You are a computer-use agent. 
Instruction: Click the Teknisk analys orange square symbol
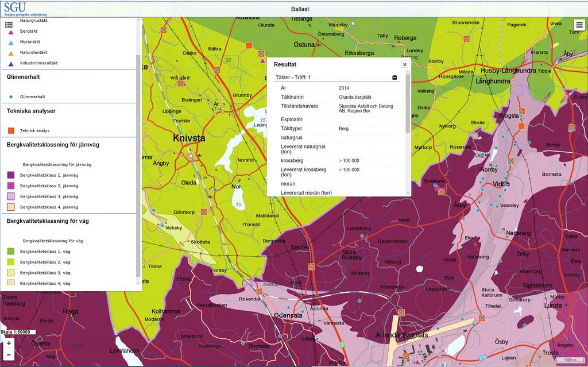click(x=11, y=130)
